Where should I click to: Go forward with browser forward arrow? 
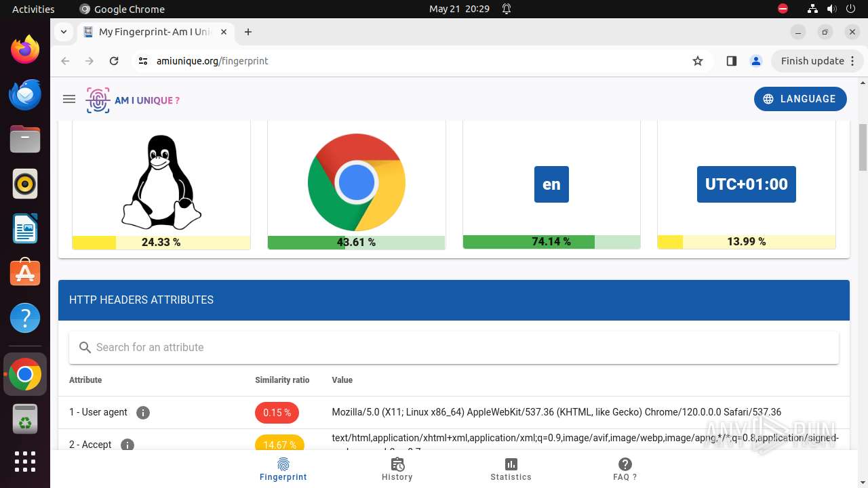pos(90,61)
